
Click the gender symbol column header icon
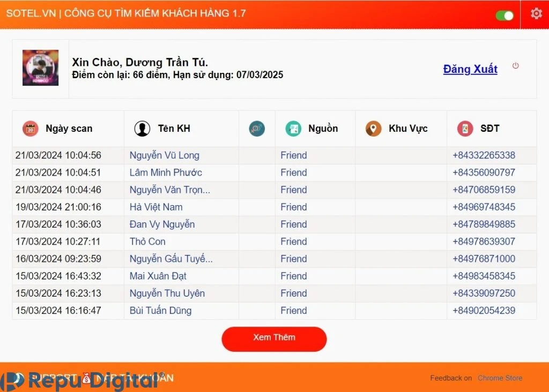click(256, 129)
